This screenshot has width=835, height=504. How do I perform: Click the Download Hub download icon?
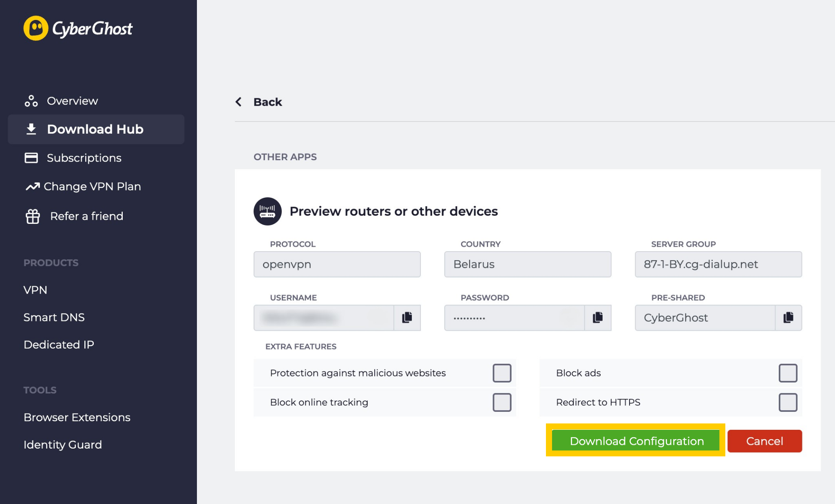click(31, 129)
